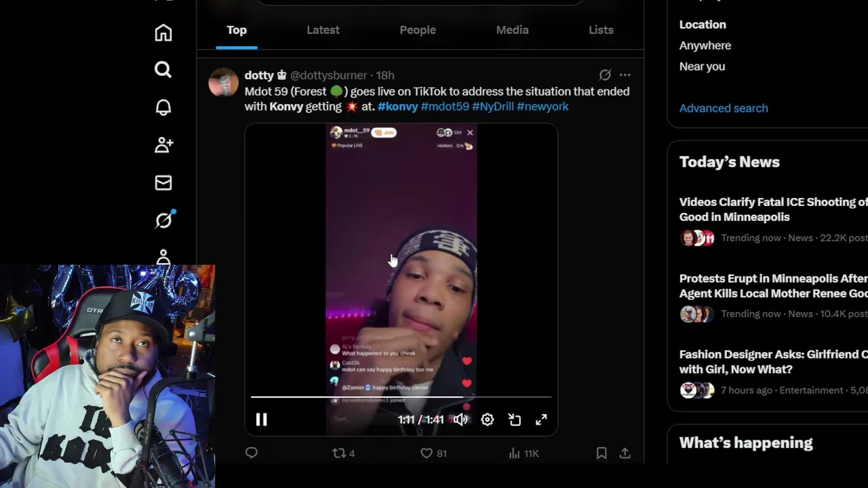Open the Explore search icon in sidebar

click(x=163, y=70)
